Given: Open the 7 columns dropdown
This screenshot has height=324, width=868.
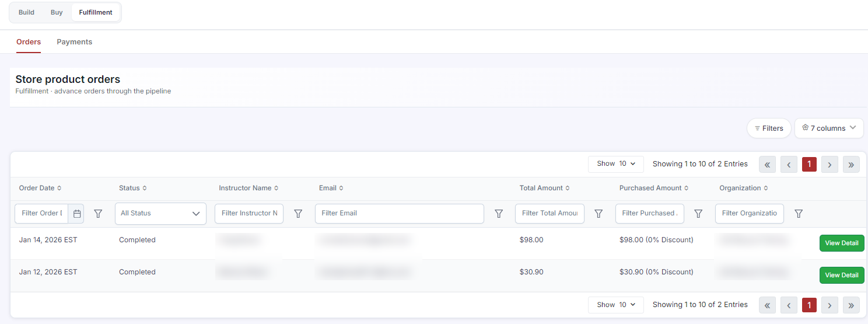Looking at the screenshot, I should [x=829, y=128].
